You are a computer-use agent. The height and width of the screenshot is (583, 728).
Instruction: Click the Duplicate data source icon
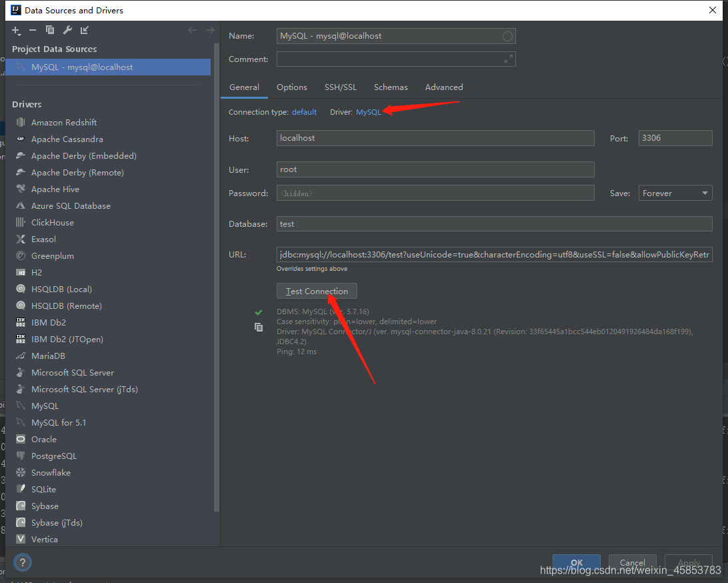click(50, 30)
